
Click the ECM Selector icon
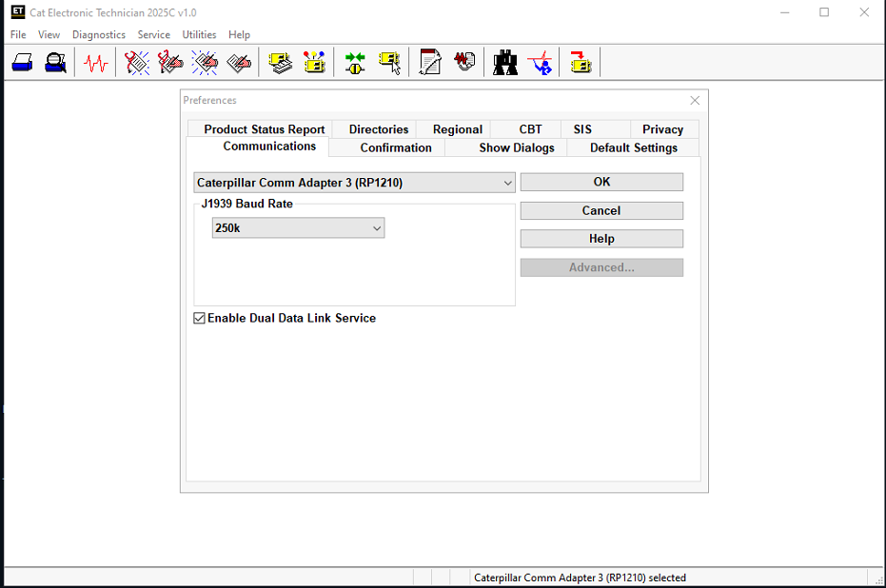point(389,62)
